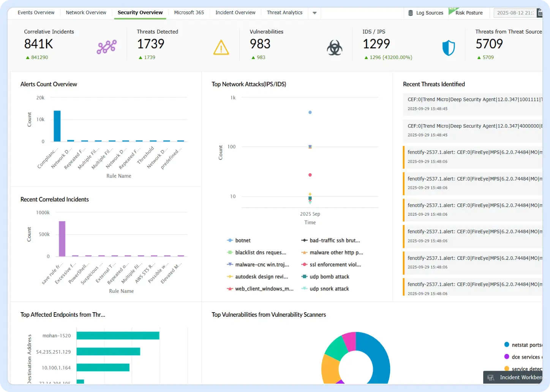Switch to the Network Overview tab
The width and height of the screenshot is (550, 392).
coord(86,13)
